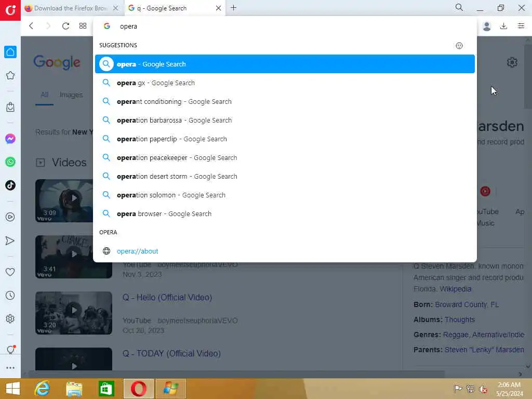Click the Opera taskbar button

(x=138, y=389)
